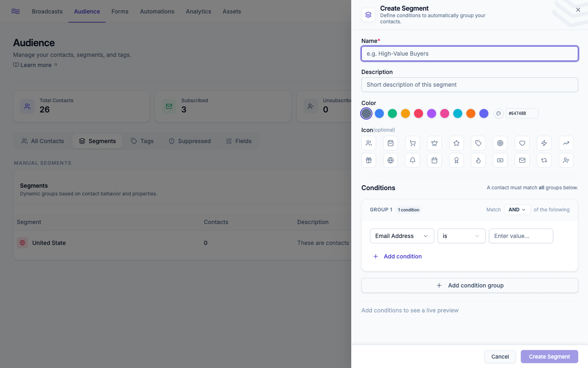Choose the shopping bag segment icon
The width and height of the screenshot is (588, 368).
391,143
